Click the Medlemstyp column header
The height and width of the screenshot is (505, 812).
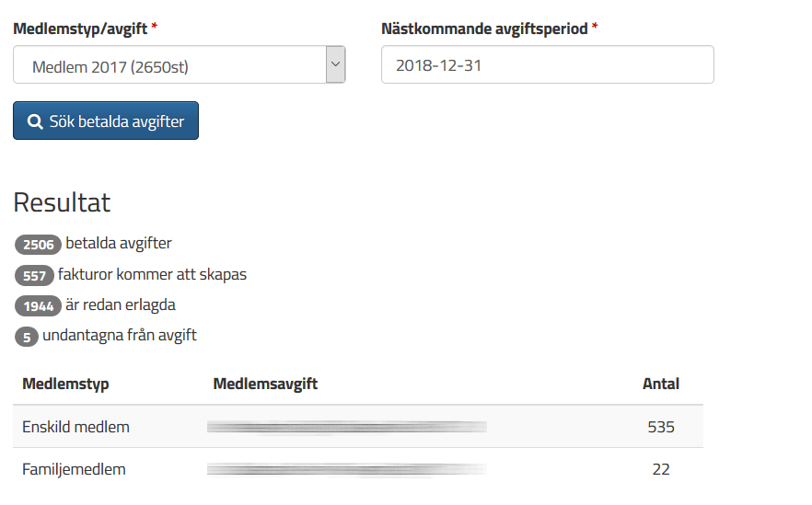click(x=65, y=384)
